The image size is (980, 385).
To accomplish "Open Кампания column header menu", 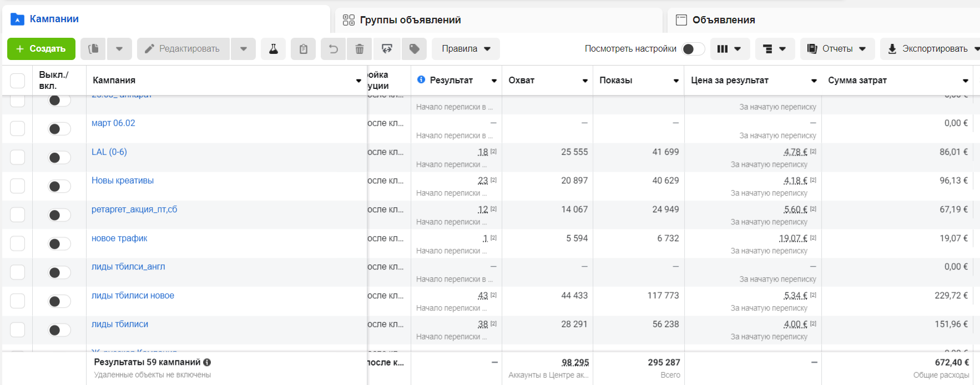I will pos(358,81).
